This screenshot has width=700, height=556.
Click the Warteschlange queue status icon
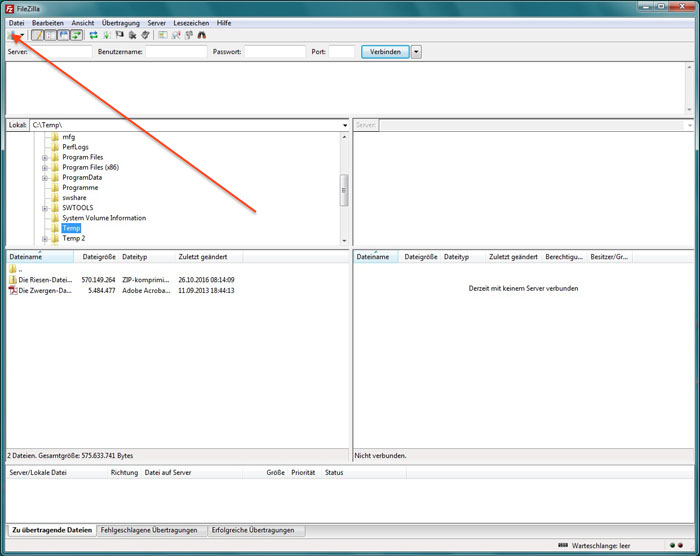coord(563,546)
